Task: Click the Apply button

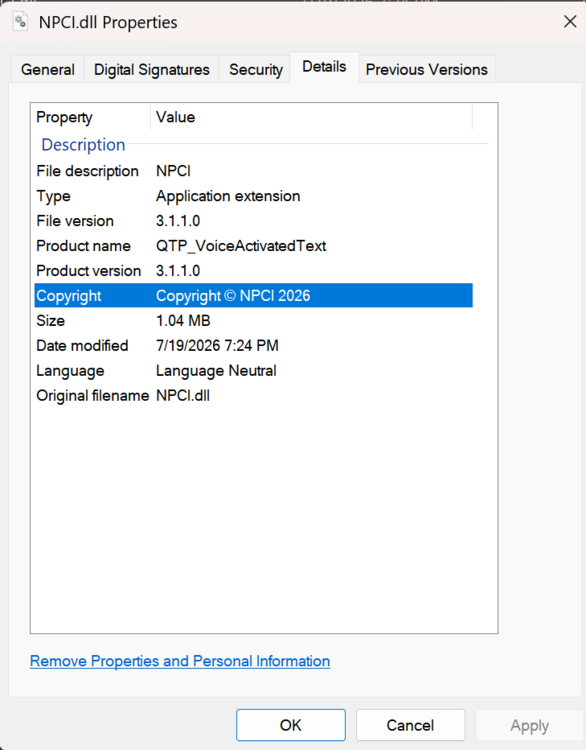Action: [x=530, y=725]
